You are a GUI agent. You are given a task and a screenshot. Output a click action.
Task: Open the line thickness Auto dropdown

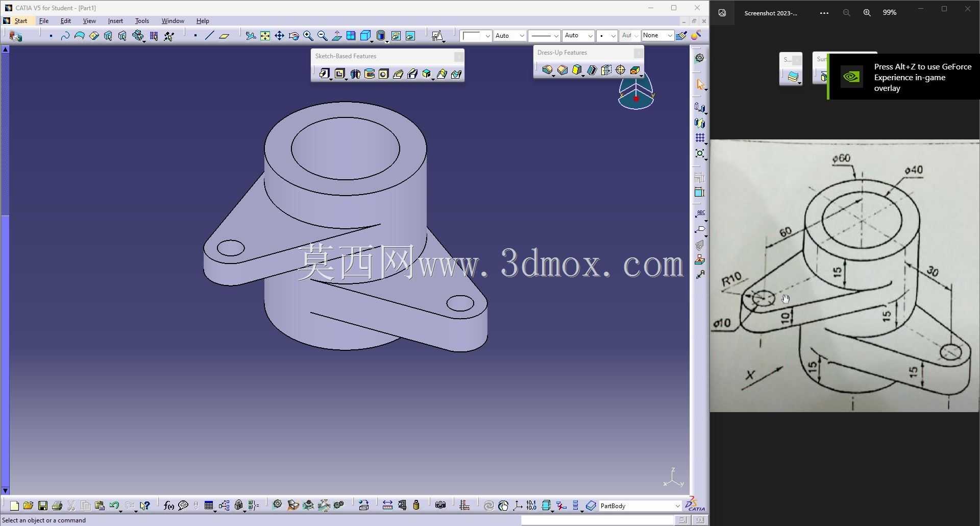coord(590,36)
